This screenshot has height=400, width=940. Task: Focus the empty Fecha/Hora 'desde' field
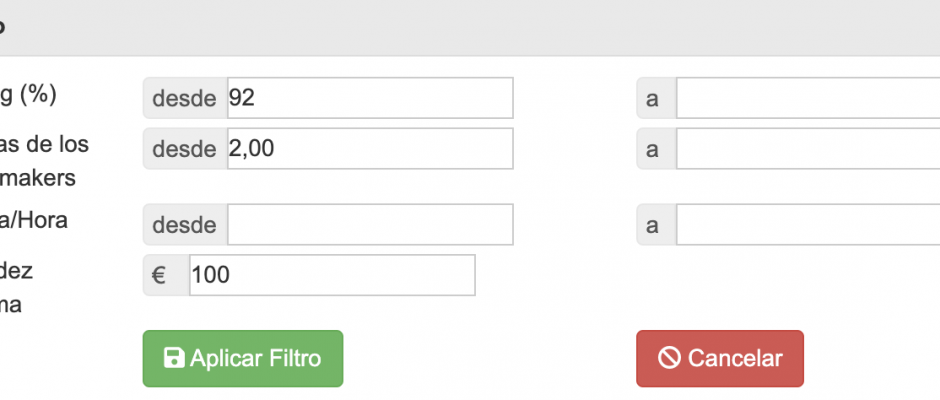coord(370,224)
